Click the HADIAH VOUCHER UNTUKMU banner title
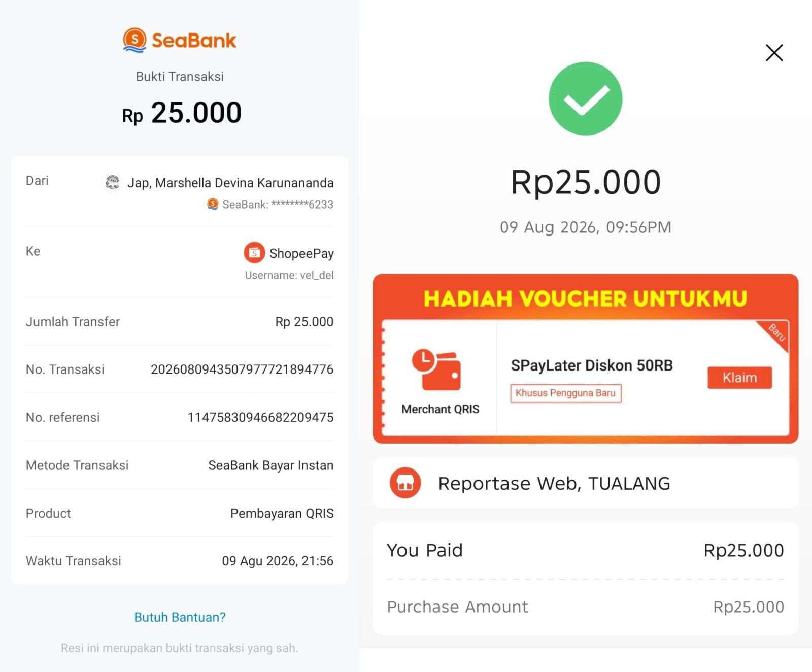Screen dimensions: 812x672 click(585, 298)
